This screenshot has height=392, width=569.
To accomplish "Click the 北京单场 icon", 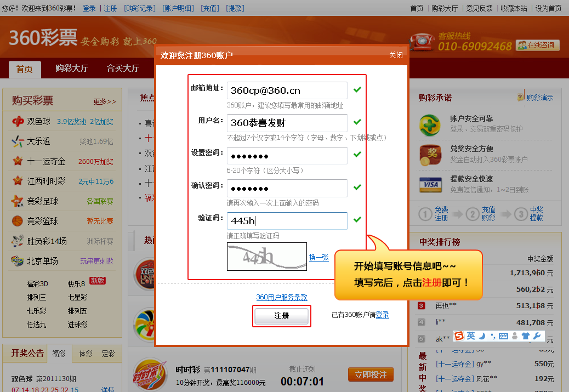I will point(18,260).
